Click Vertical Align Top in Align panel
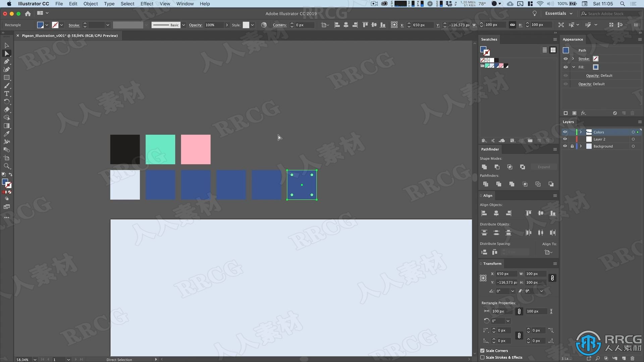The image size is (644, 362). click(529, 213)
